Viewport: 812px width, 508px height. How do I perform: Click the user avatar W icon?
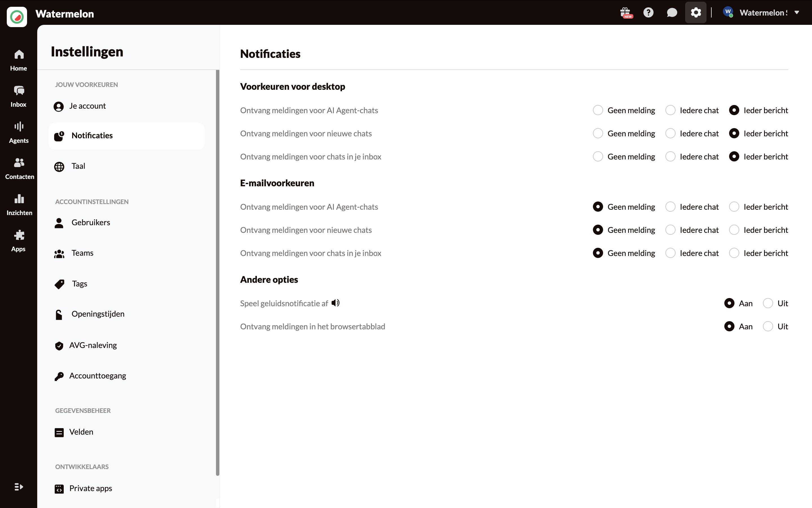coord(728,12)
